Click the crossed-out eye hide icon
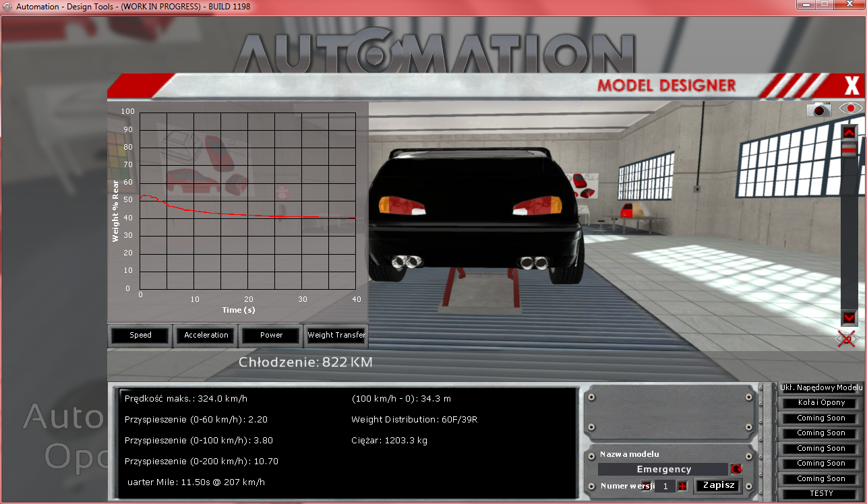The width and height of the screenshot is (867, 504). (847, 338)
